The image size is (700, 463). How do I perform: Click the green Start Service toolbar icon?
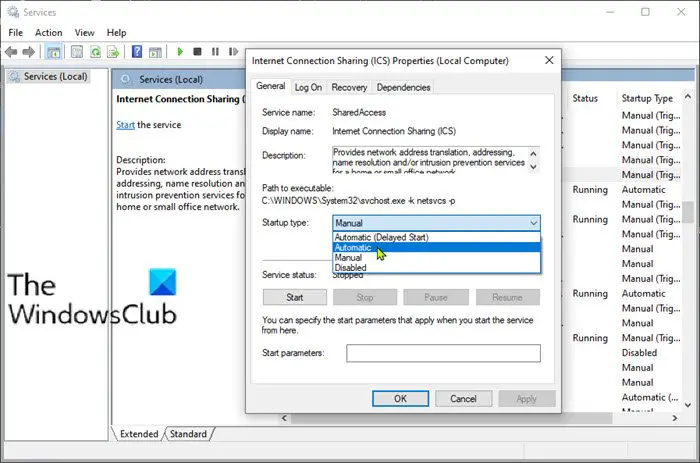180,52
